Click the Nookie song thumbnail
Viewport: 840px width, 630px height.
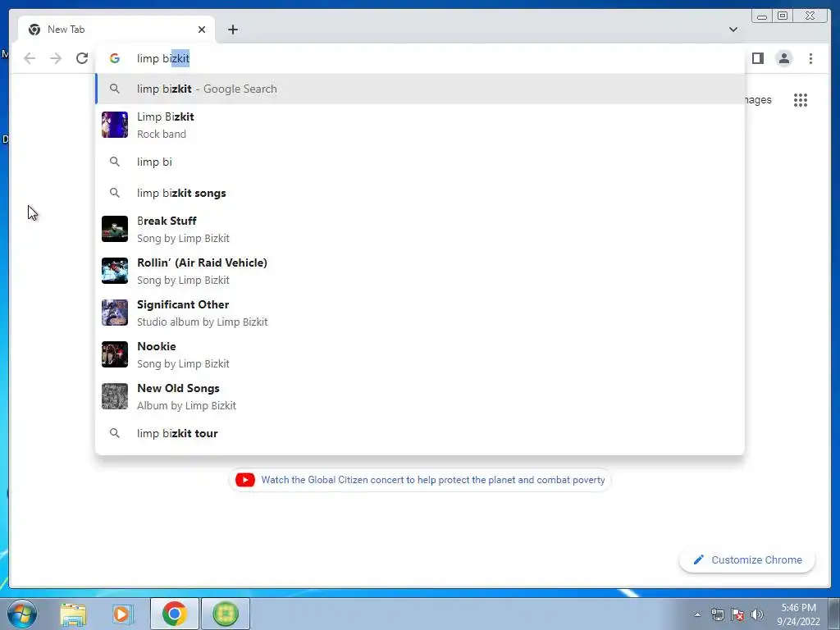click(115, 354)
